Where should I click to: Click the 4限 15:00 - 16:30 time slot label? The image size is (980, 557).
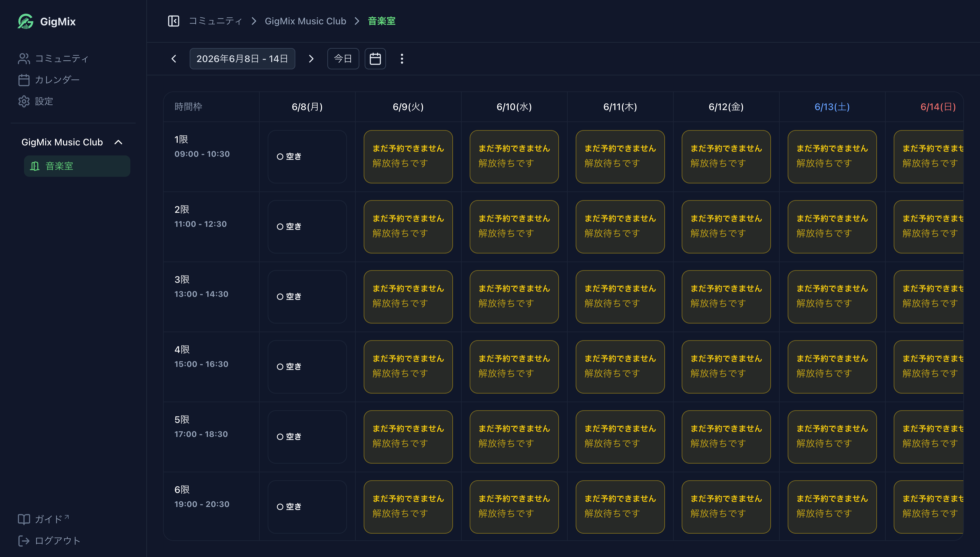[x=201, y=357]
